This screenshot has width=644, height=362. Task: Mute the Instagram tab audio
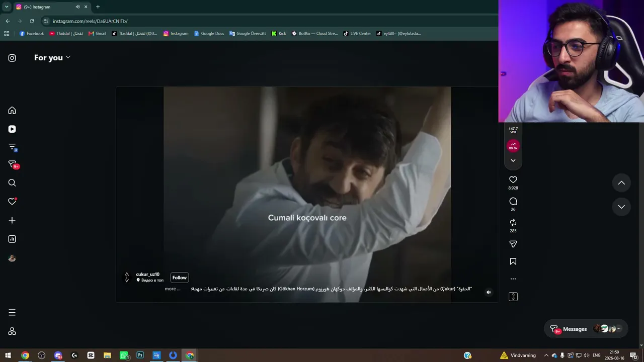click(77, 7)
